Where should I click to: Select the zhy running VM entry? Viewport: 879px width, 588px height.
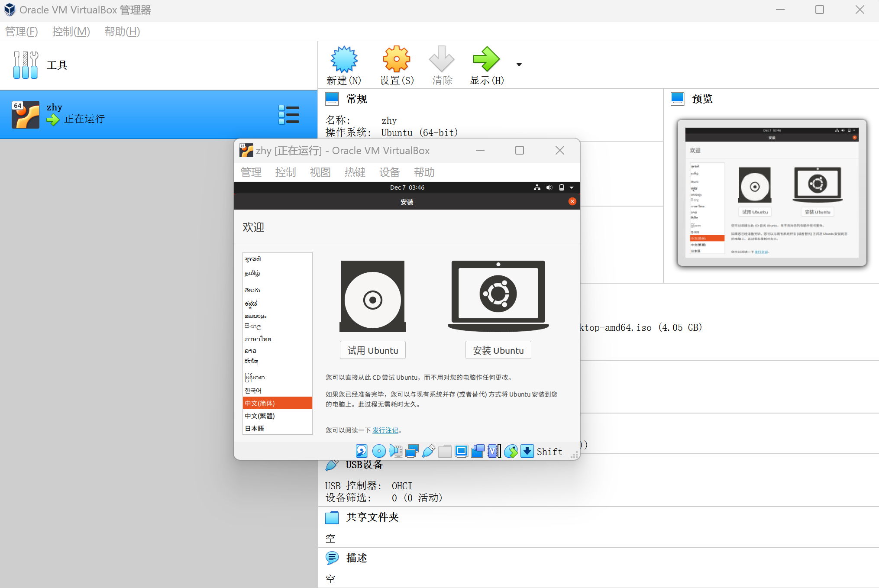(158, 115)
